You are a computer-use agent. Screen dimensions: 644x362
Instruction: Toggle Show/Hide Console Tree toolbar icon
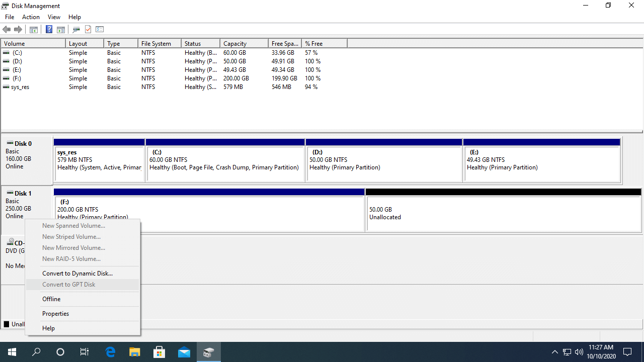coord(34,30)
